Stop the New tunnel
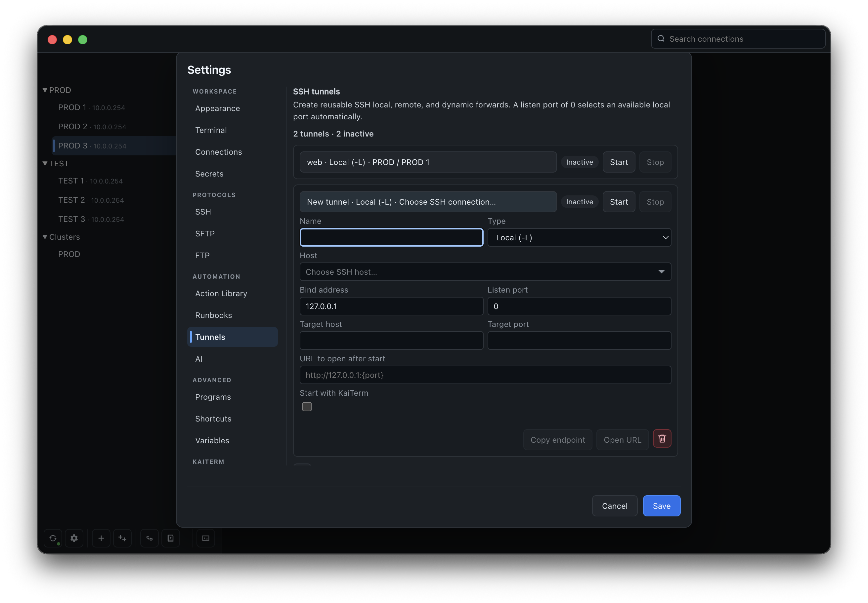868x603 pixels. tap(655, 202)
